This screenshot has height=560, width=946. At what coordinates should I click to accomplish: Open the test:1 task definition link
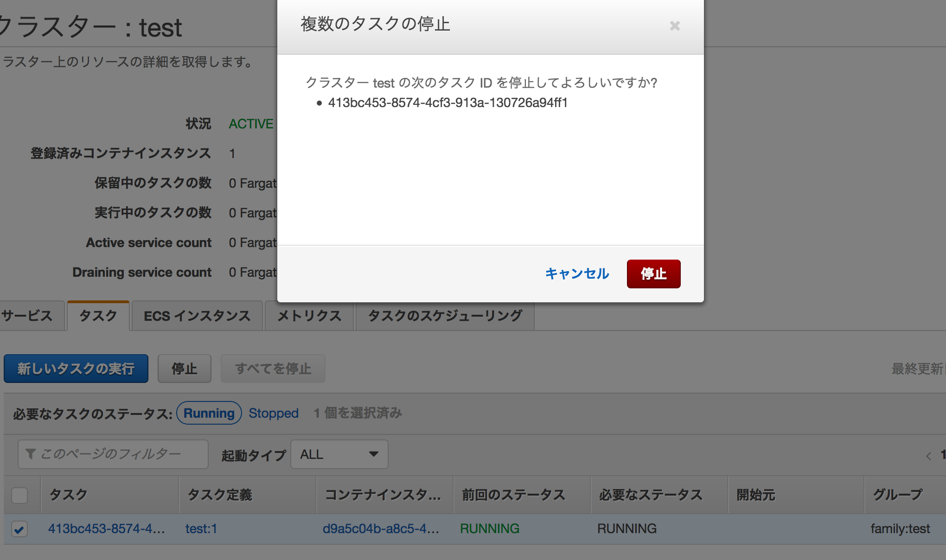(201, 529)
